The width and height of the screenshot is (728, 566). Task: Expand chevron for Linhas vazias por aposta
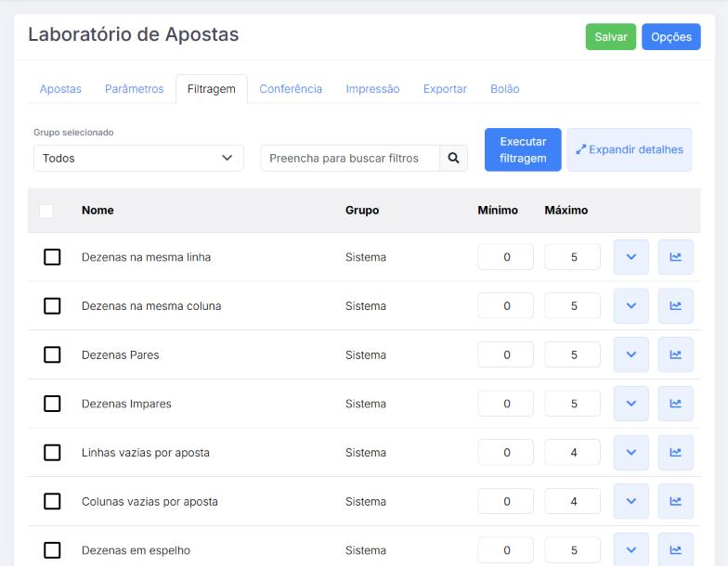point(631,453)
